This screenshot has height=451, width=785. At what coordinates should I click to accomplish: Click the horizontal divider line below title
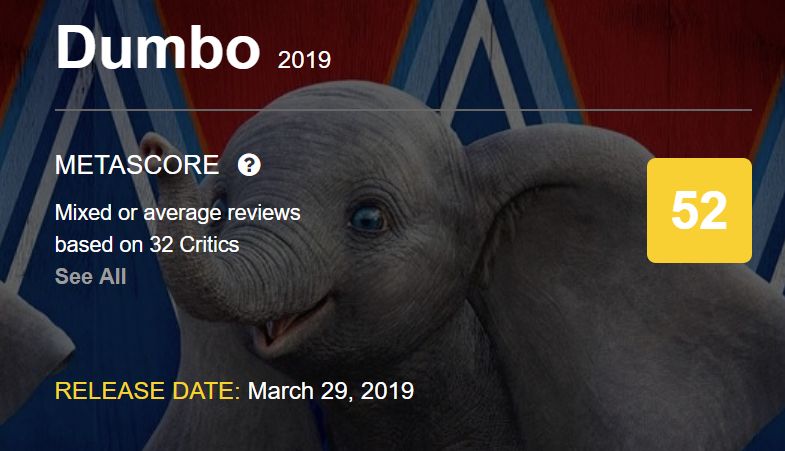(404, 110)
